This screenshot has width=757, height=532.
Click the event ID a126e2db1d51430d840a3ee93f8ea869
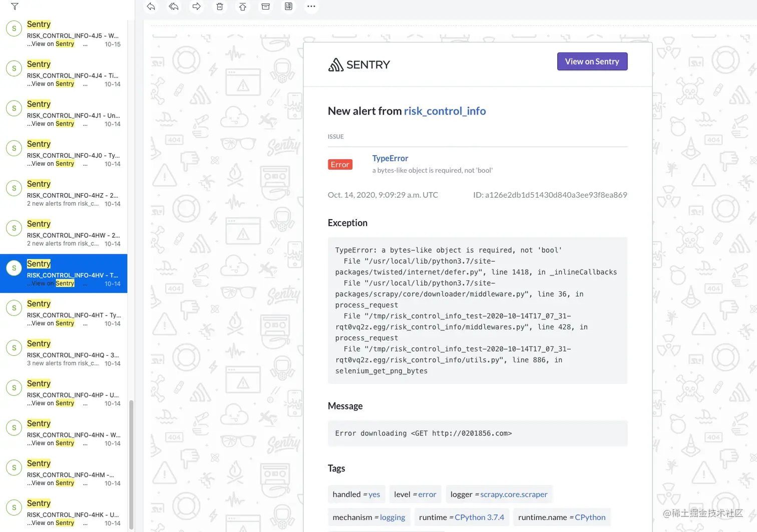[550, 195]
